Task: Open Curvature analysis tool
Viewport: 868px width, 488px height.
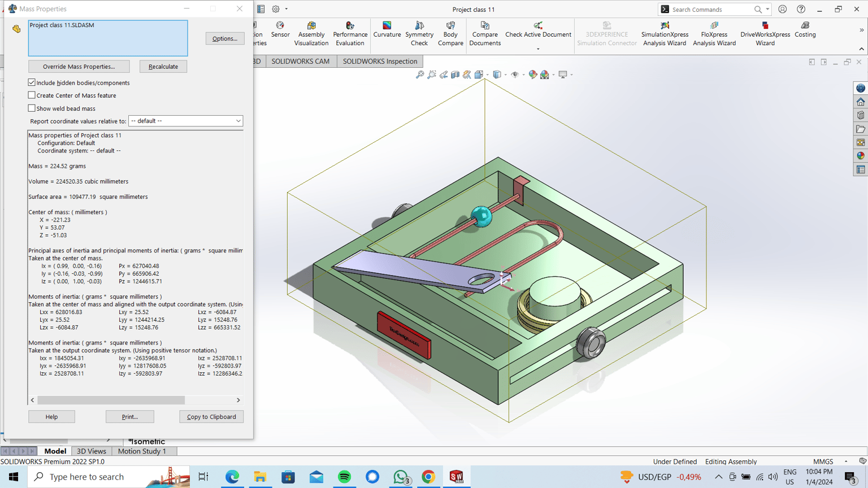Action: coord(387,30)
